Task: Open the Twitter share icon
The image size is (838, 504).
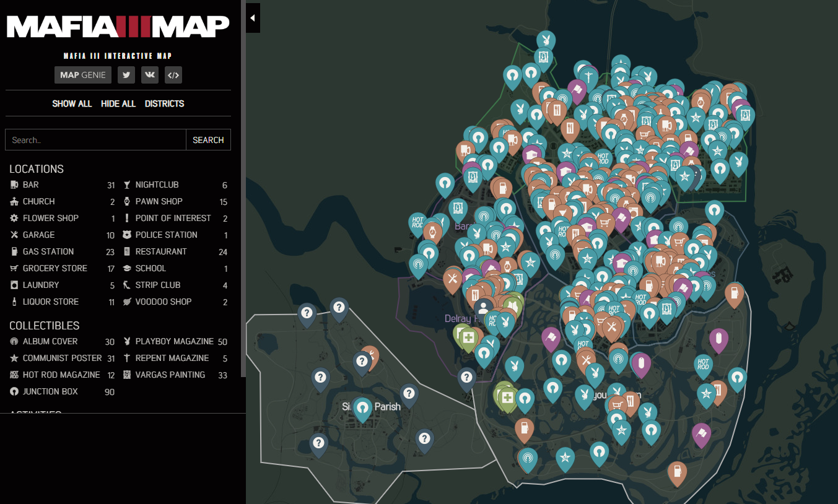Action: [126, 75]
